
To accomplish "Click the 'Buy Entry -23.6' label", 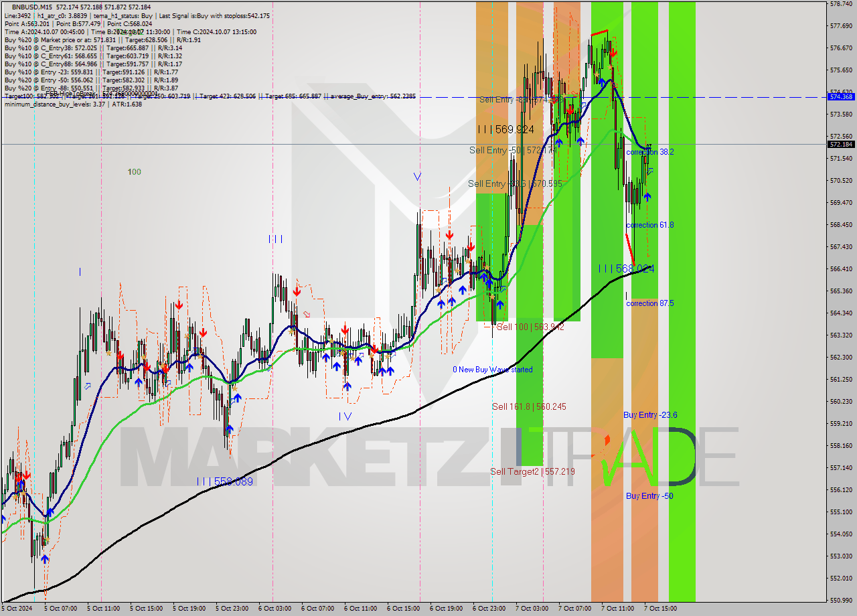I will pyautogui.click(x=650, y=415).
